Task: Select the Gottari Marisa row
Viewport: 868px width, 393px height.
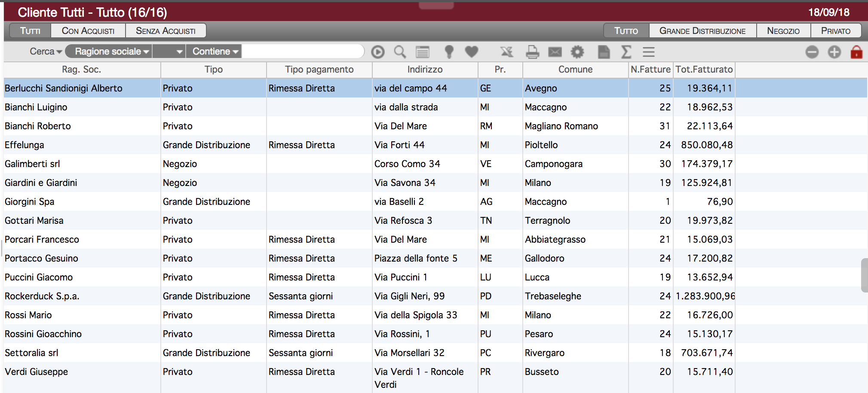Action: 436,220
